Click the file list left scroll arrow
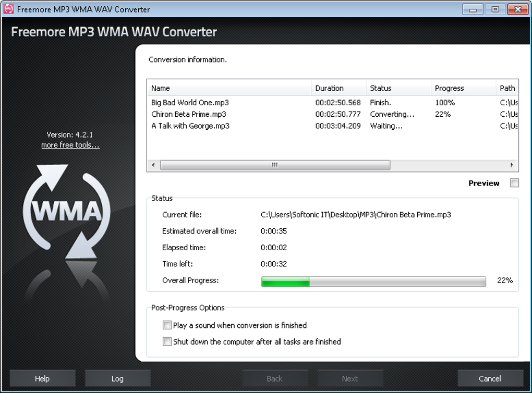 (x=153, y=165)
